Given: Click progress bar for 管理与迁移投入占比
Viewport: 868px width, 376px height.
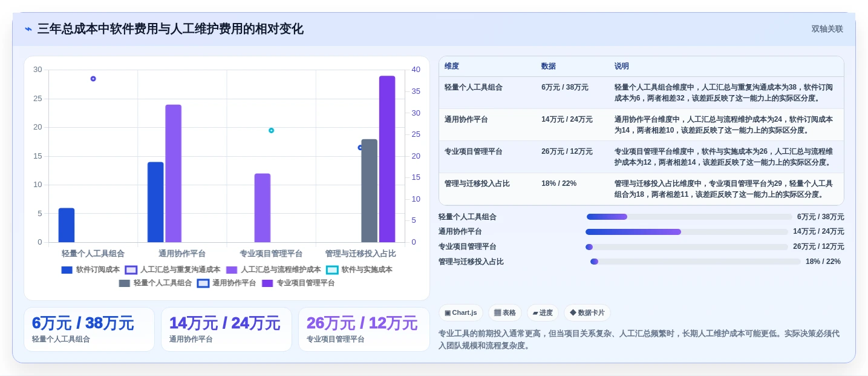Looking at the screenshot, I should pyautogui.click(x=696, y=262).
